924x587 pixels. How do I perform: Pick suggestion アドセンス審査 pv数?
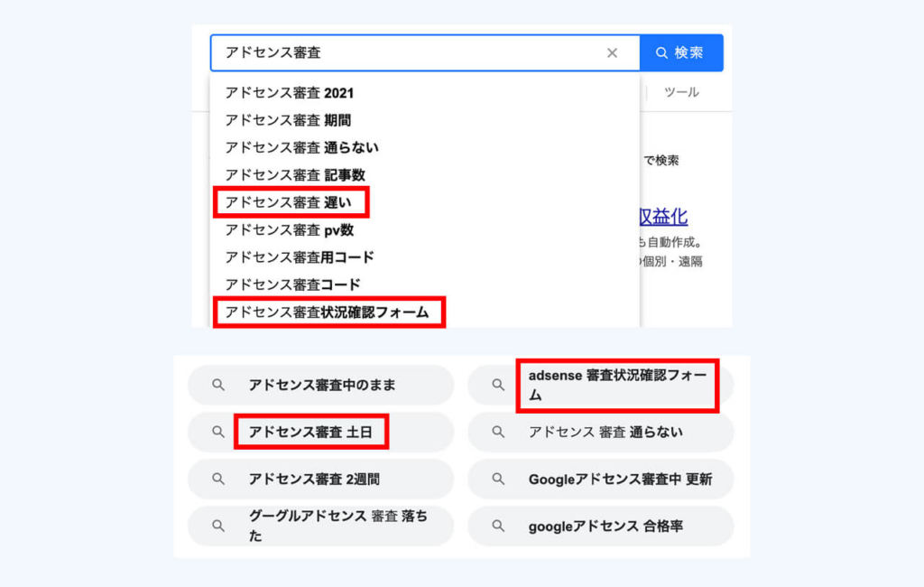coord(424,230)
